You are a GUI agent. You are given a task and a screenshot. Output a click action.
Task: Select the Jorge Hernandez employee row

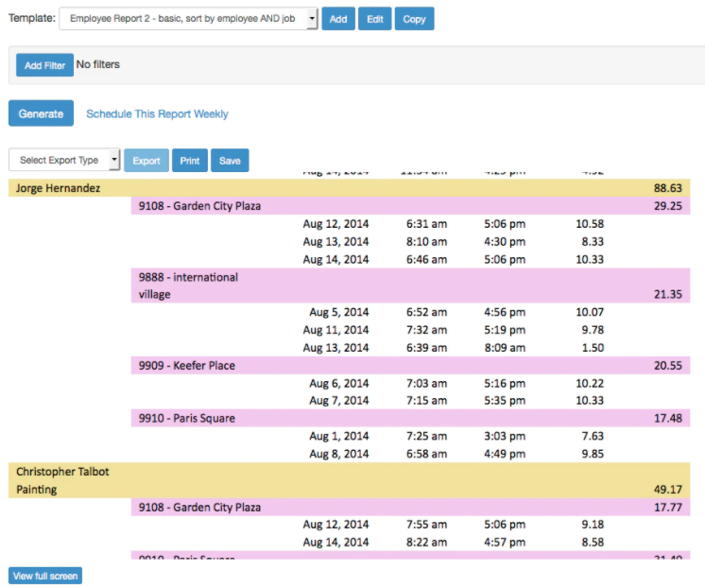click(x=59, y=188)
